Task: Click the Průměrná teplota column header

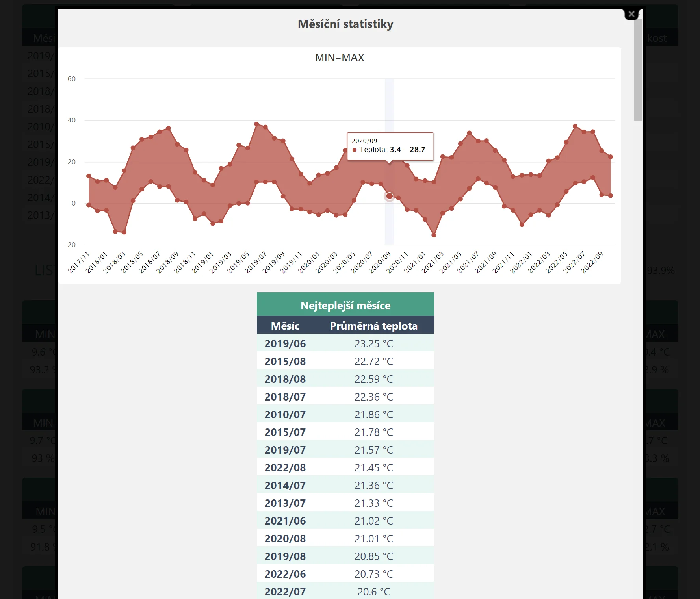Action: pos(373,326)
